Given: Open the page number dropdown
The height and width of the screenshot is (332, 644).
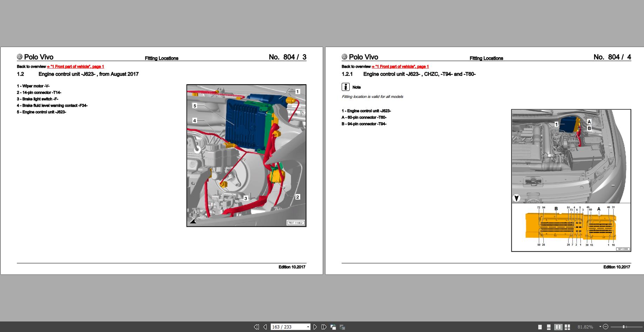Looking at the screenshot, I should (308, 327).
